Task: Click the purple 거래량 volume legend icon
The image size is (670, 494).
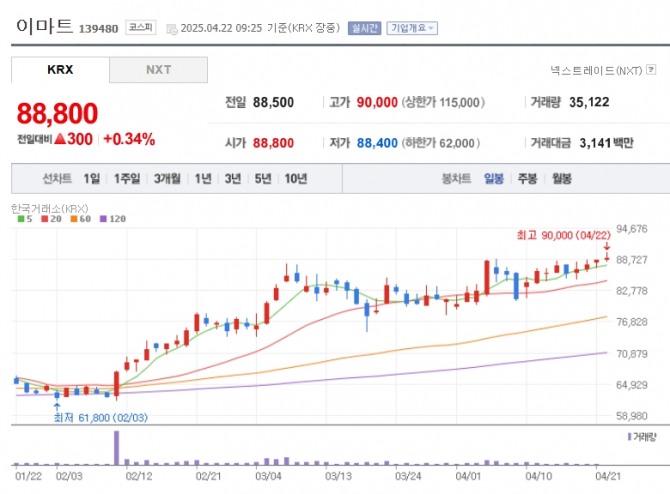Action: click(628, 437)
